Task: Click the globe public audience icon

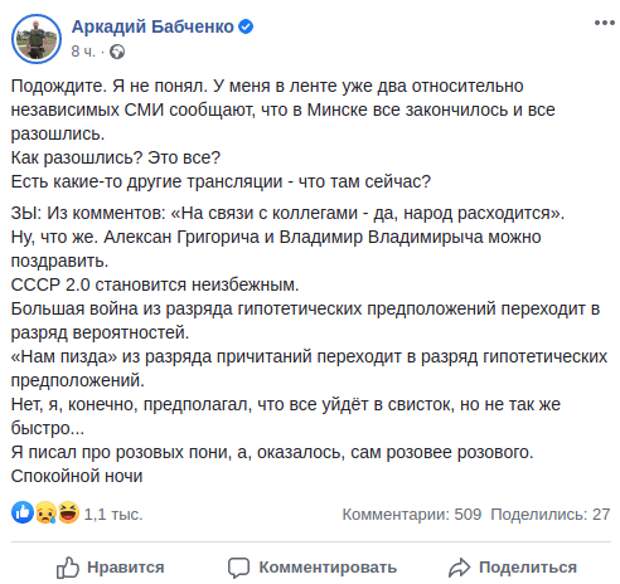Action: click(117, 52)
